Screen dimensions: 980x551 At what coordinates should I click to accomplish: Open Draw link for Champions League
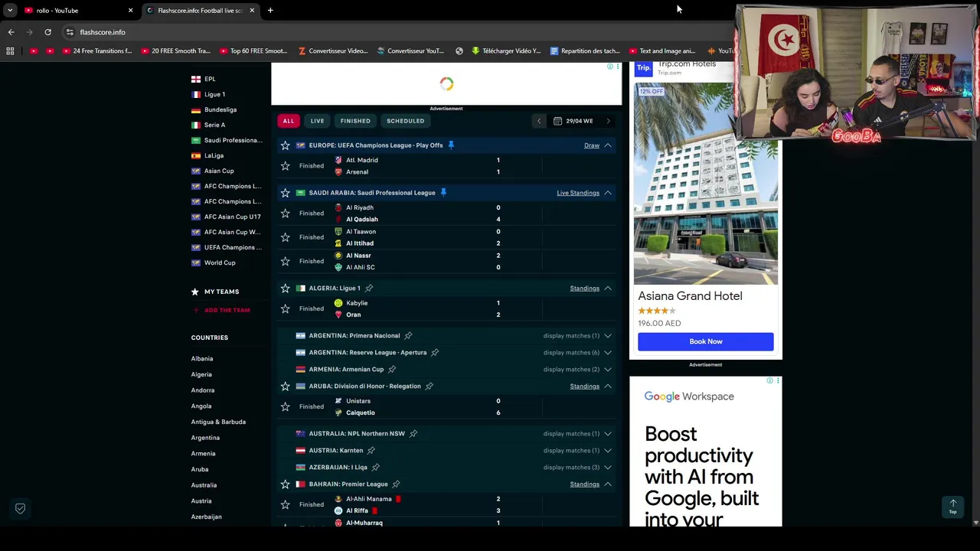coord(592,145)
